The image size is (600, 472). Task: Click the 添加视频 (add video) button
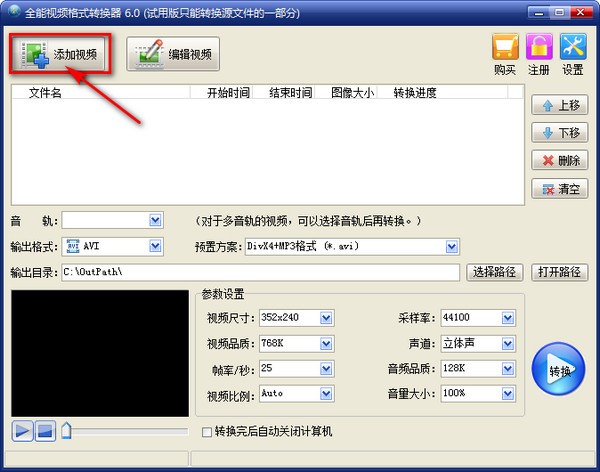point(60,54)
